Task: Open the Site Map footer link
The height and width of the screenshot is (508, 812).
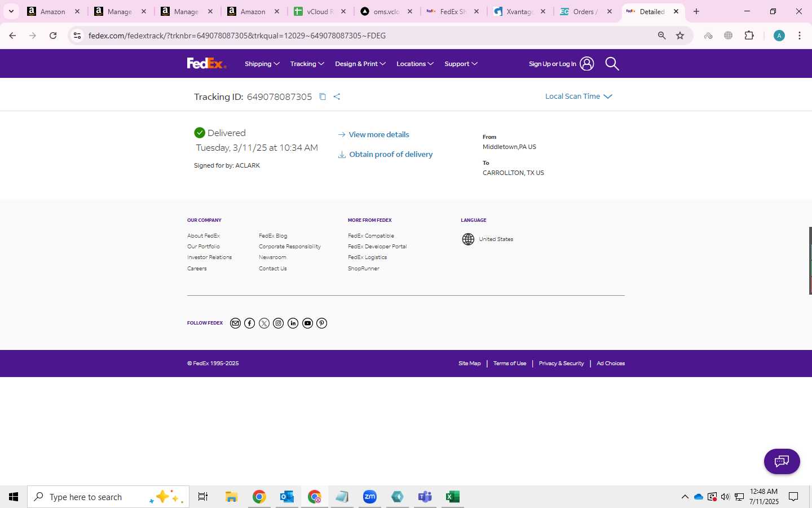Action: tap(470, 364)
